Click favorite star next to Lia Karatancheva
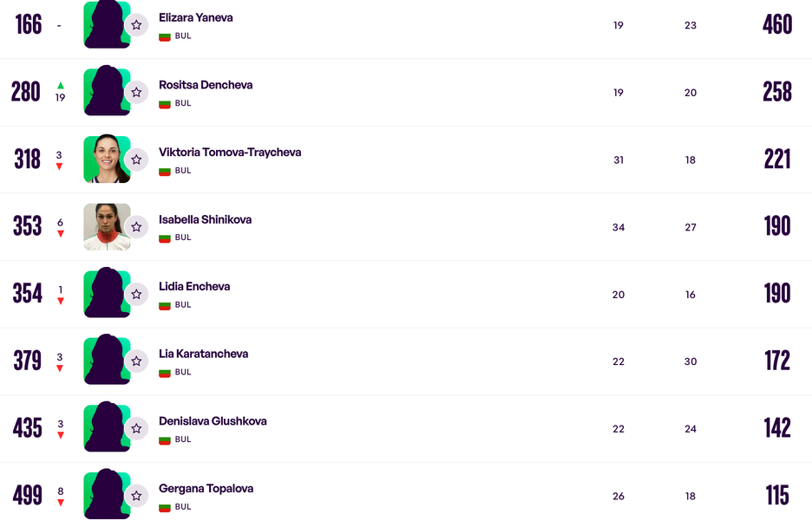The height and width of the screenshot is (527, 812). click(136, 361)
